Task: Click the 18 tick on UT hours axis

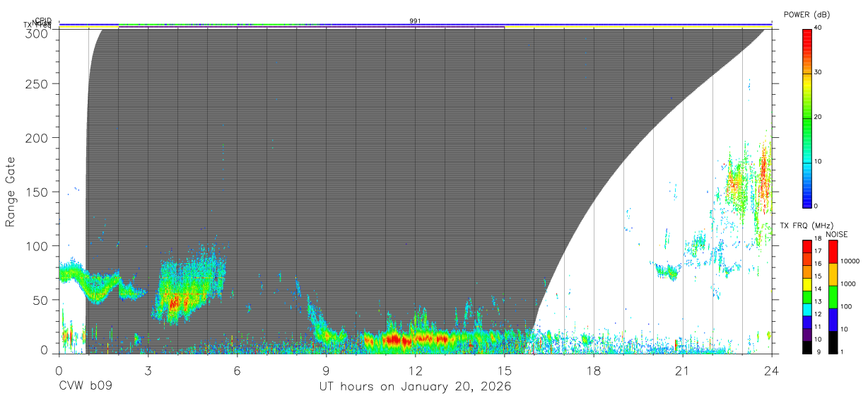Action: (x=594, y=370)
